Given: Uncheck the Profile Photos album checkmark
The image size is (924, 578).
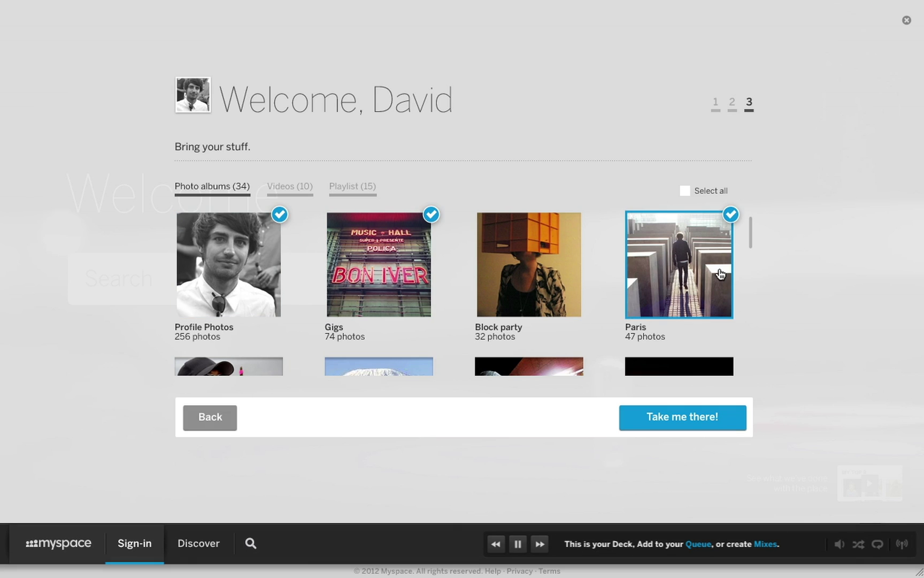Looking at the screenshot, I should (x=280, y=215).
